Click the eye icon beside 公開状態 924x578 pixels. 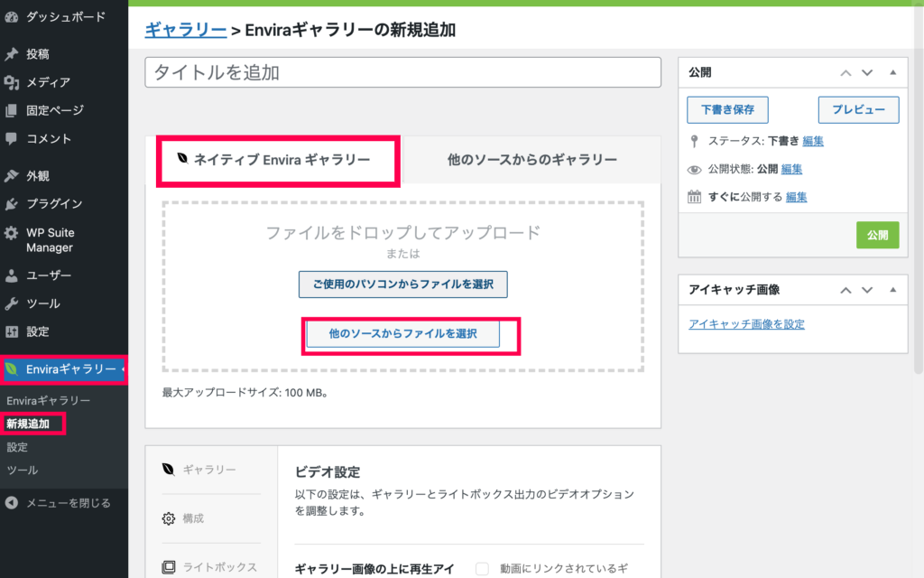[x=694, y=170]
